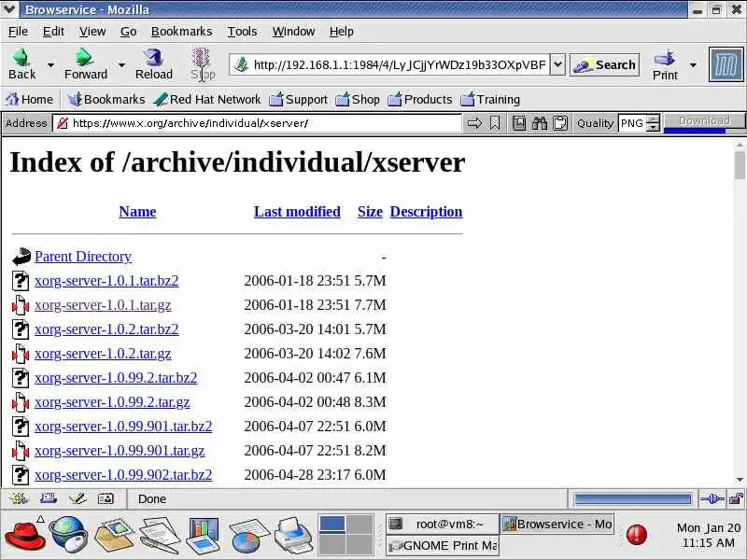
Task: Open Composer from the status bar
Action: click(78, 498)
